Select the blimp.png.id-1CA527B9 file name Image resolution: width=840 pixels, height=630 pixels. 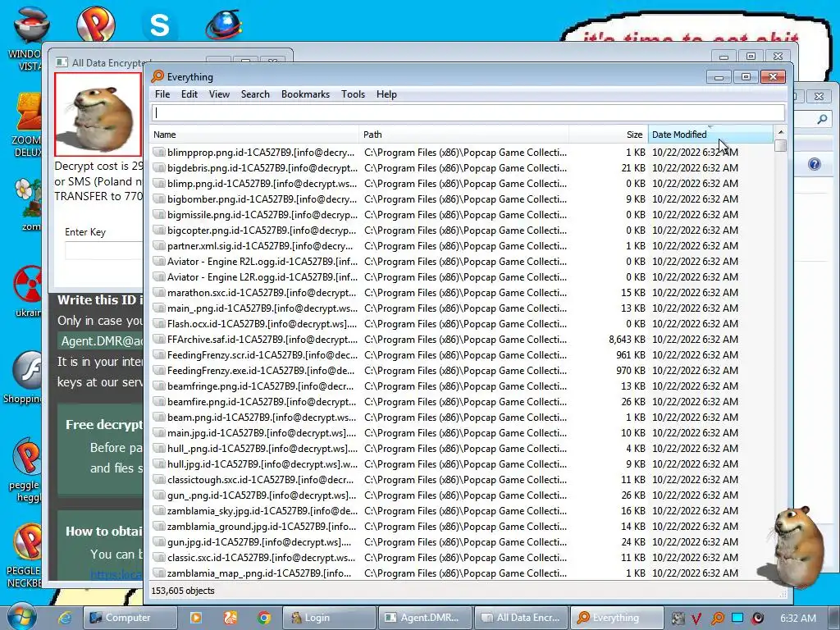(262, 183)
